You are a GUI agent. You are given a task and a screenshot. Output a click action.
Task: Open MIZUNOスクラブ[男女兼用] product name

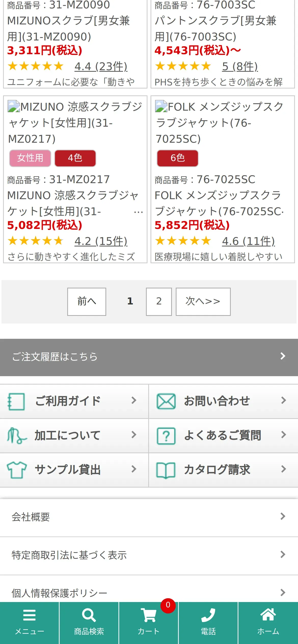click(69, 28)
